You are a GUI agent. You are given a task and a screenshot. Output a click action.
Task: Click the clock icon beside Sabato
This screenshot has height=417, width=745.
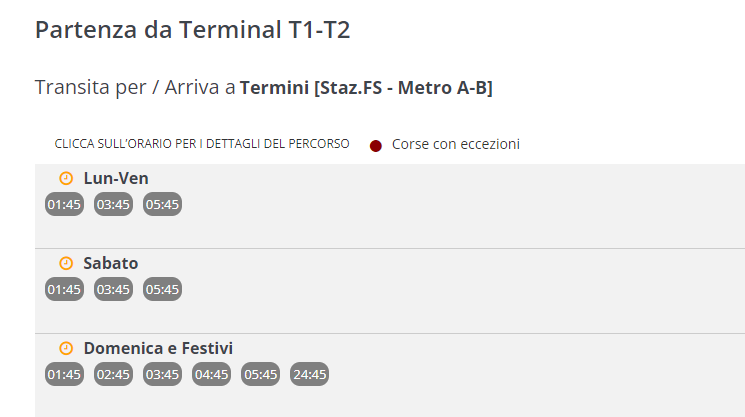coord(66,263)
